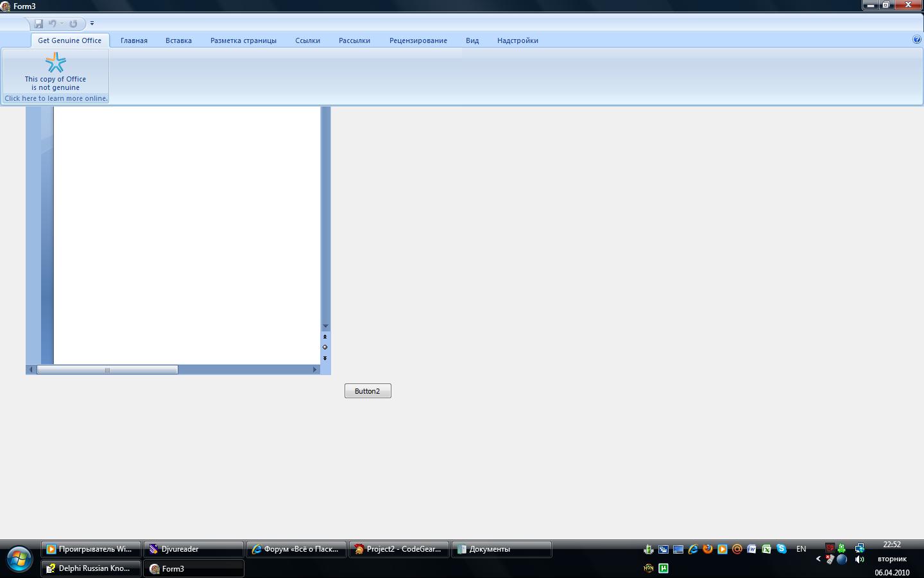This screenshot has width=924, height=578.
Task: Click the horizontal scrollbar thumb
Action: coord(107,370)
